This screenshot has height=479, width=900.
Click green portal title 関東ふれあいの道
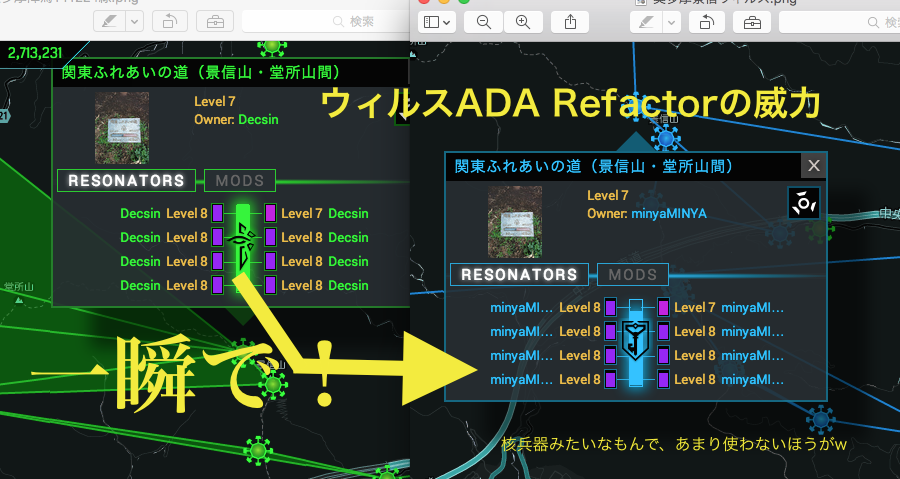tap(201, 72)
